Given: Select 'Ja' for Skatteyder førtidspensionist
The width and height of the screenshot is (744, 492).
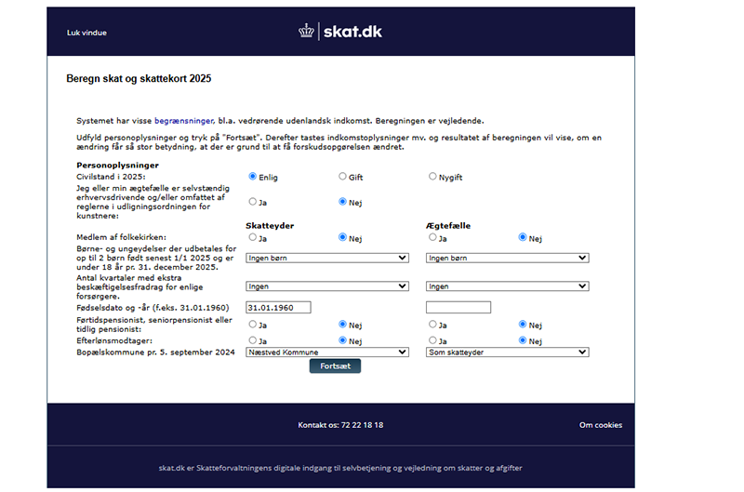Looking at the screenshot, I should [253, 325].
